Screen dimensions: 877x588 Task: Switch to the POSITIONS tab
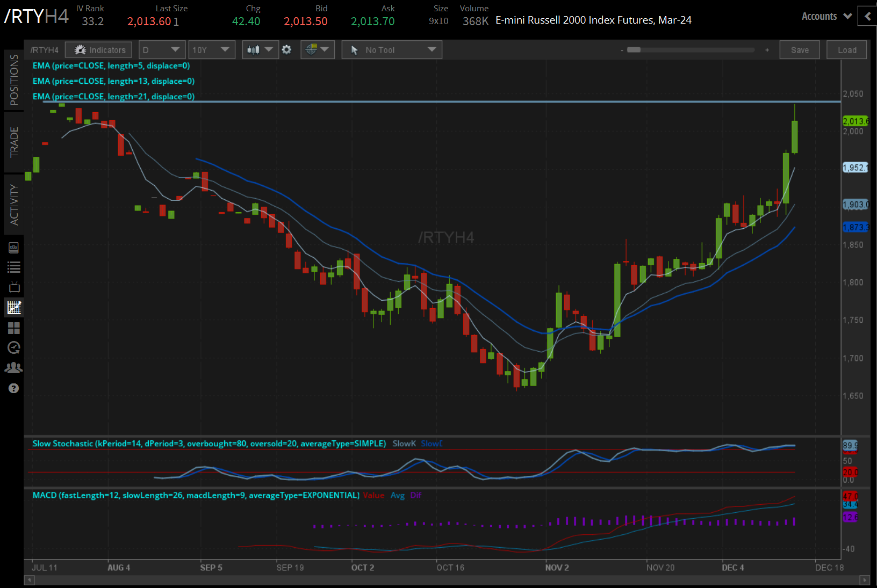click(x=14, y=79)
